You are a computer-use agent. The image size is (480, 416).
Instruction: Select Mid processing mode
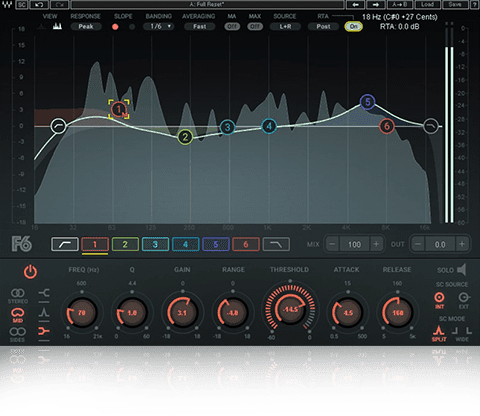[18, 315]
